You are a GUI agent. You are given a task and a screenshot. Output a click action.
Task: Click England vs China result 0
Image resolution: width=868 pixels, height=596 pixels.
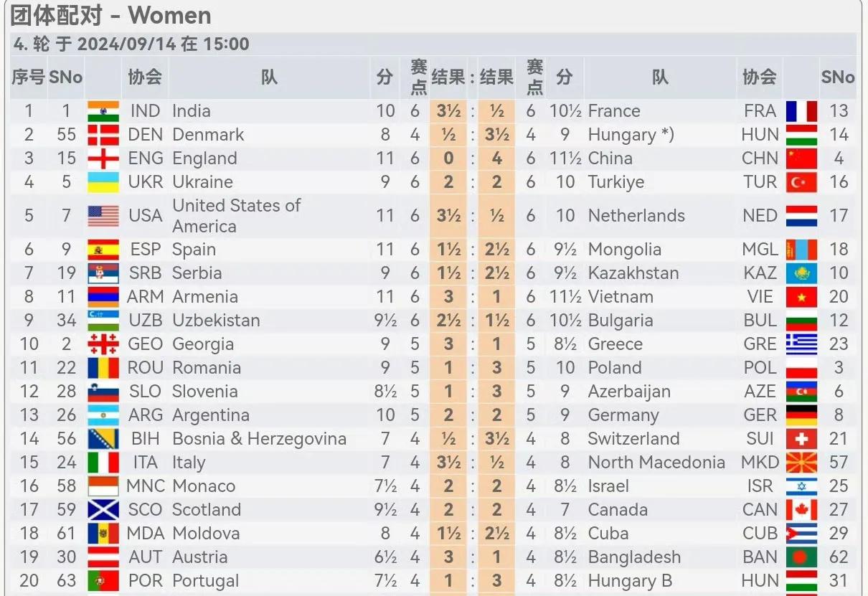(448, 159)
